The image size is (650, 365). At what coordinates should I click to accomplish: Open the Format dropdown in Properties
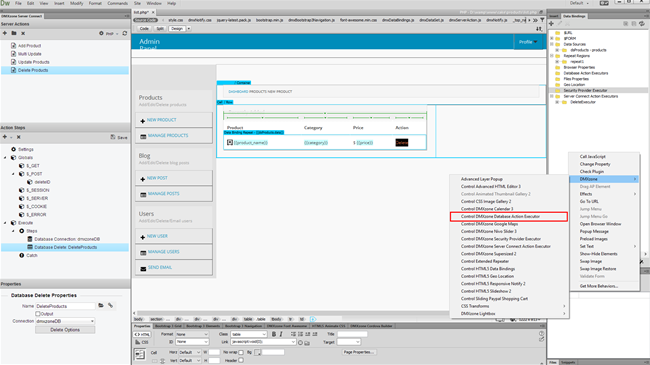tap(192, 334)
